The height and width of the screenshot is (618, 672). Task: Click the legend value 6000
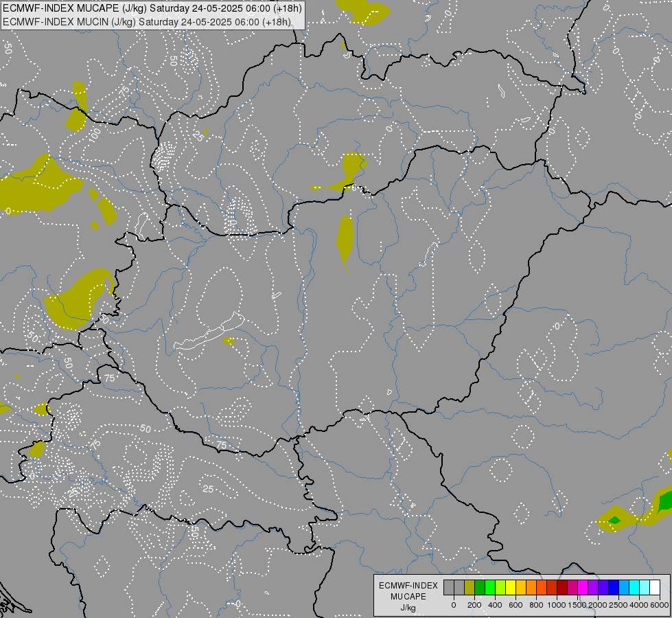click(x=660, y=605)
